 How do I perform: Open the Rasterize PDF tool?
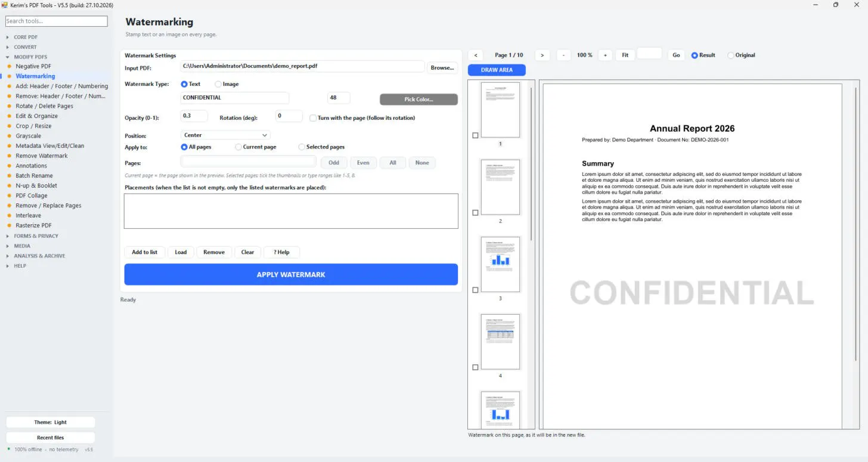coord(33,225)
